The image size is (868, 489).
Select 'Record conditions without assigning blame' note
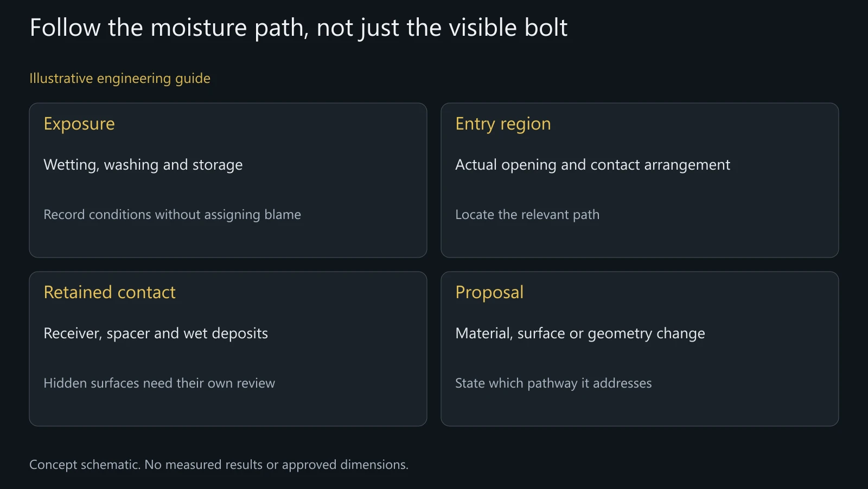172,215
